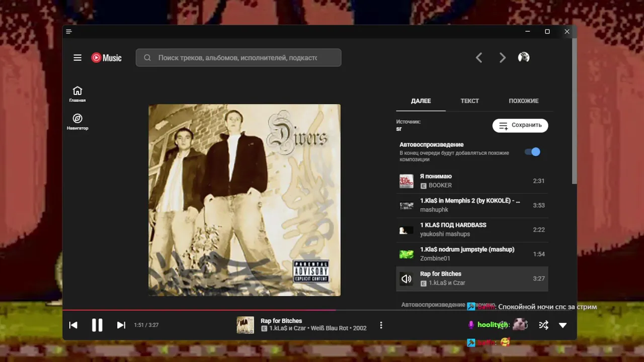Screen dimensions: 644x362
Task: Collapse the player with down arrow
Action: click(563, 325)
